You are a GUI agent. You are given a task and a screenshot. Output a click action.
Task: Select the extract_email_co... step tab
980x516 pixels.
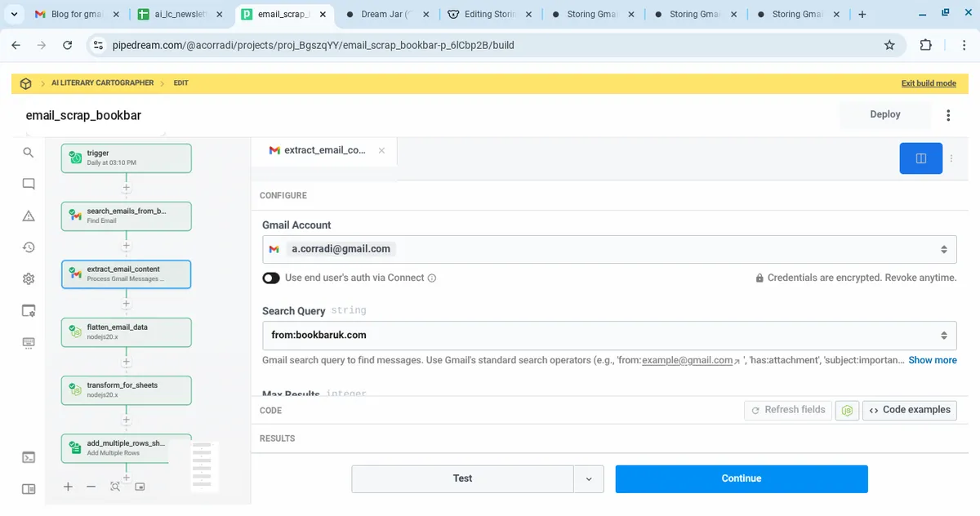(x=324, y=150)
